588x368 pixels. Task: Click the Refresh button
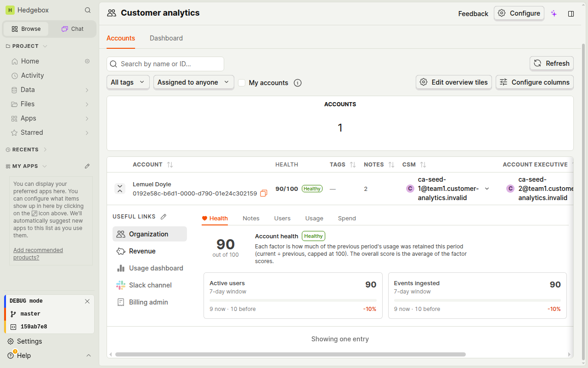[x=552, y=63]
